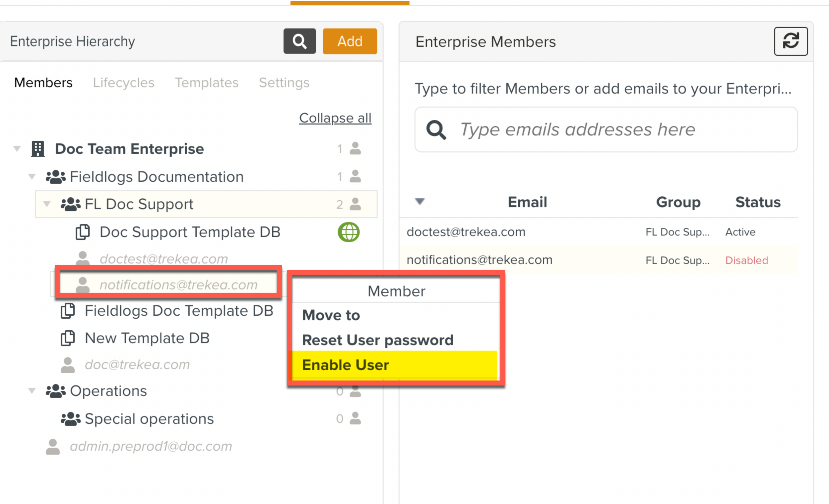Click the hierarchy search magnifier button

(299, 41)
